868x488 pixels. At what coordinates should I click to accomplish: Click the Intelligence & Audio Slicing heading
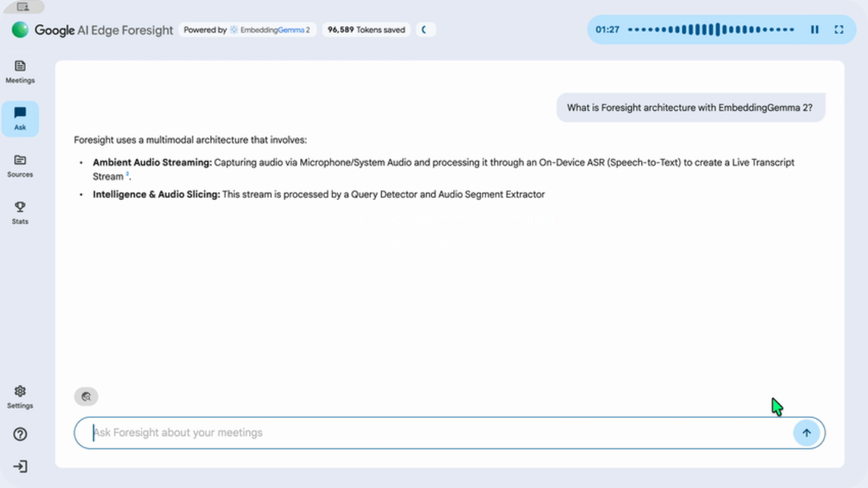[x=156, y=195]
